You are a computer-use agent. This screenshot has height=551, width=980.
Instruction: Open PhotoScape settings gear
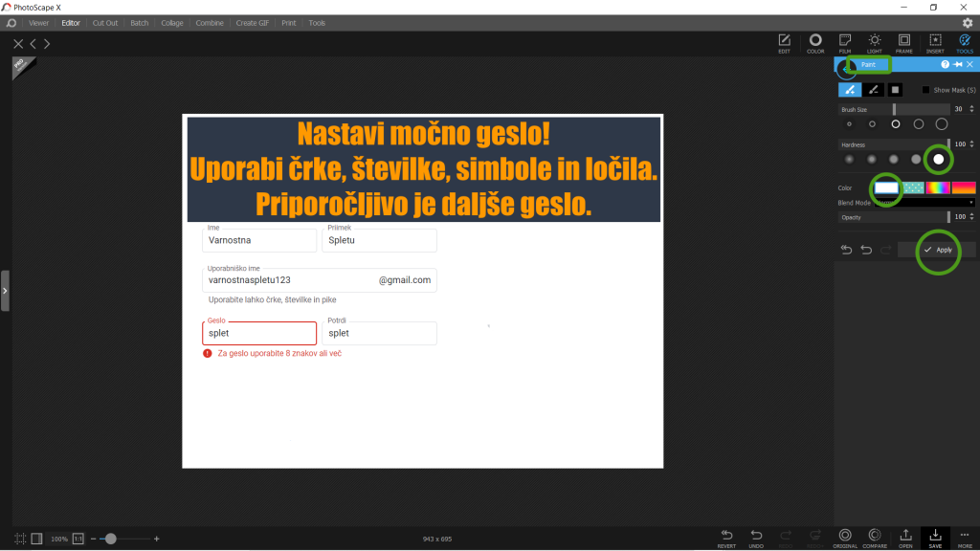pos(968,23)
